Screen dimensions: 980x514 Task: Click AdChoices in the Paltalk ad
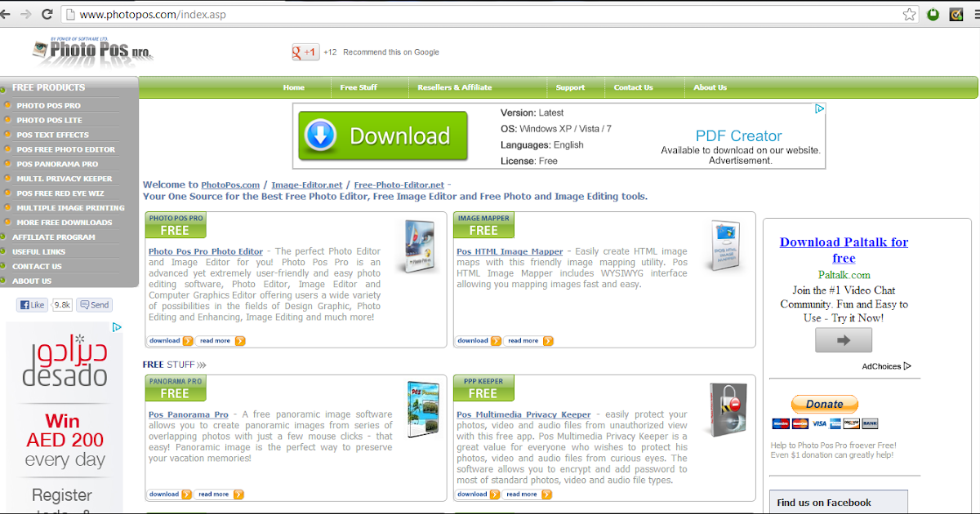coord(886,366)
